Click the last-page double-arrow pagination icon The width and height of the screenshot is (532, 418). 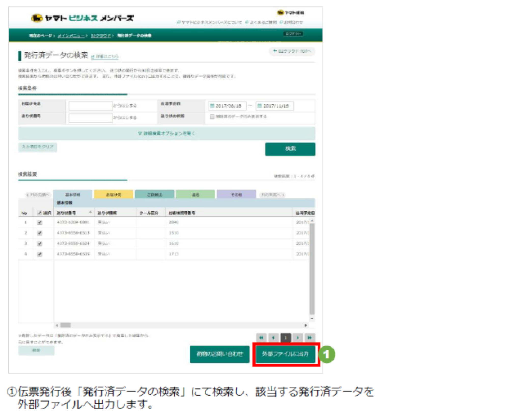(x=310, y=338)
